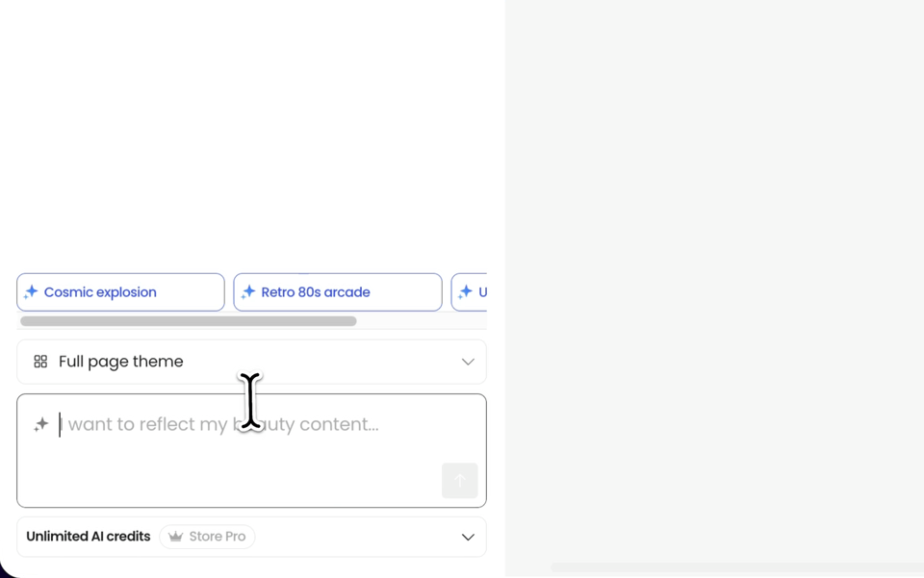924x578 pixels.
Task: Select the partially visible third suggestion chip
Action: pos(472,292)
